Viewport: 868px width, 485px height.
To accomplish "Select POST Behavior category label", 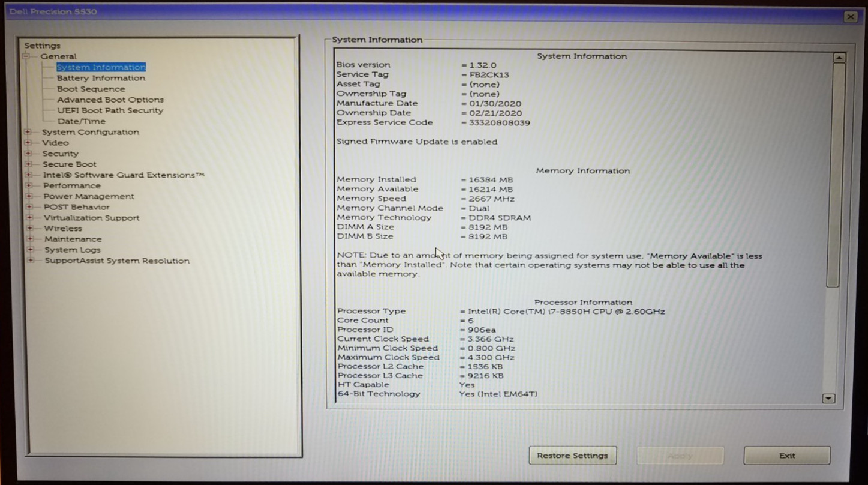I will point(77,207).
